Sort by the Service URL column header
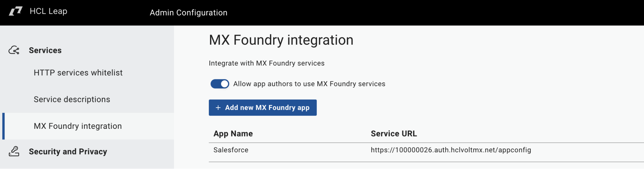 394,134
